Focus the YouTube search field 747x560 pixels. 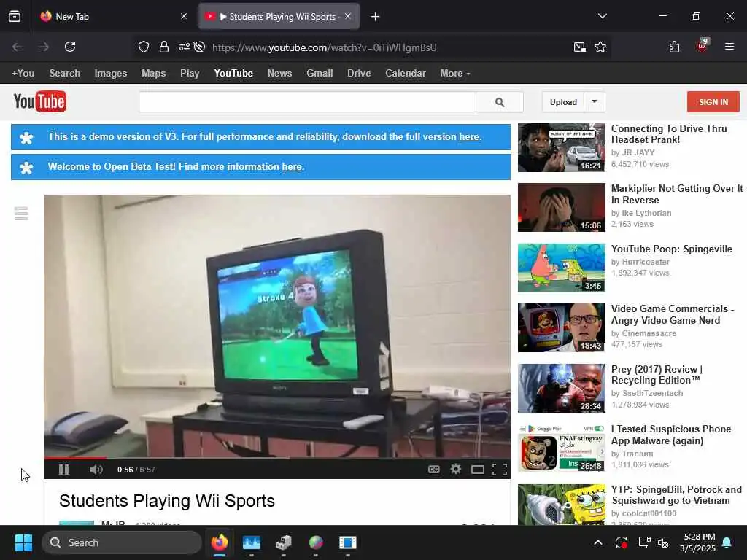coord(307,102)
